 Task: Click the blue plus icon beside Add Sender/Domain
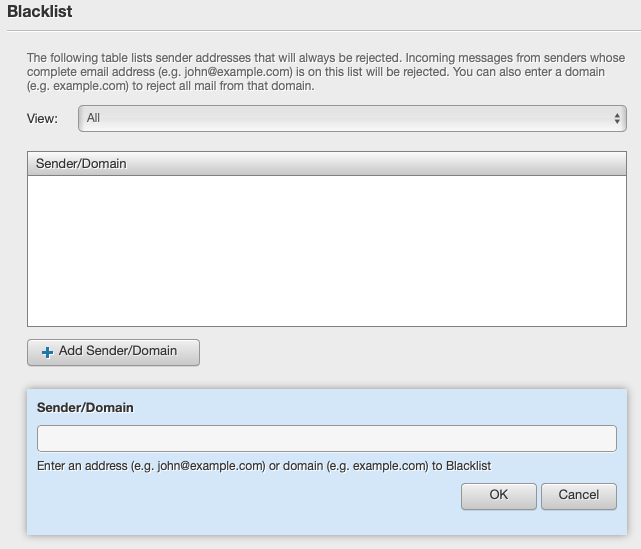(x=47, y=352)
